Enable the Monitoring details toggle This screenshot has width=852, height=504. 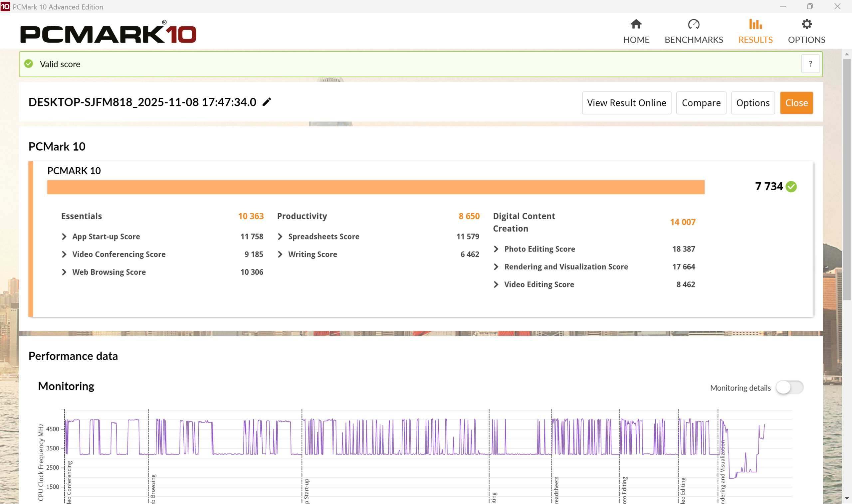pyautogui.click(x=789, y=388)
